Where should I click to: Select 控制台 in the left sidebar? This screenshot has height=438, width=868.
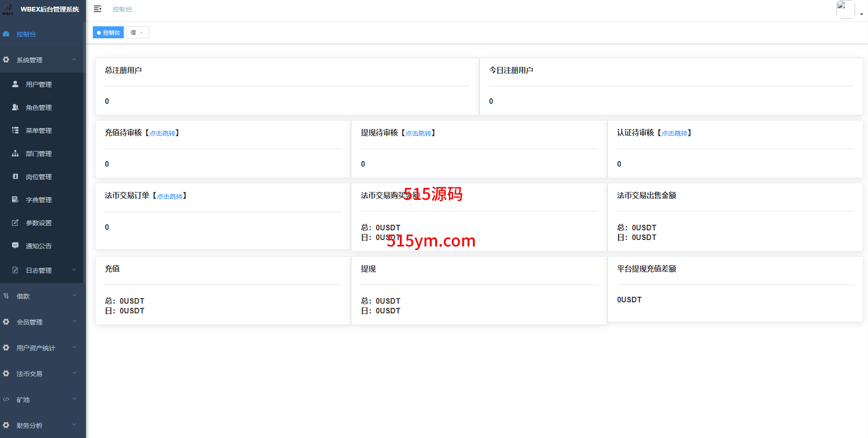tap(26, 34)
